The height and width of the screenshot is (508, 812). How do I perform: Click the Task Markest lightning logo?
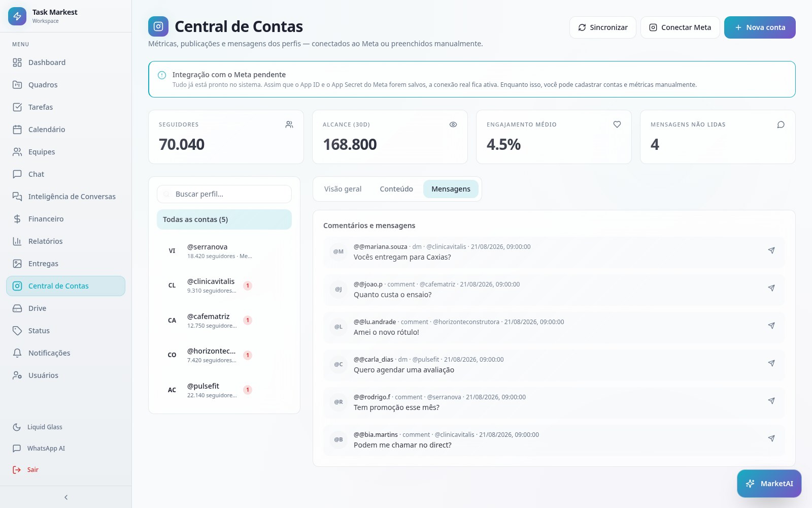17,16
